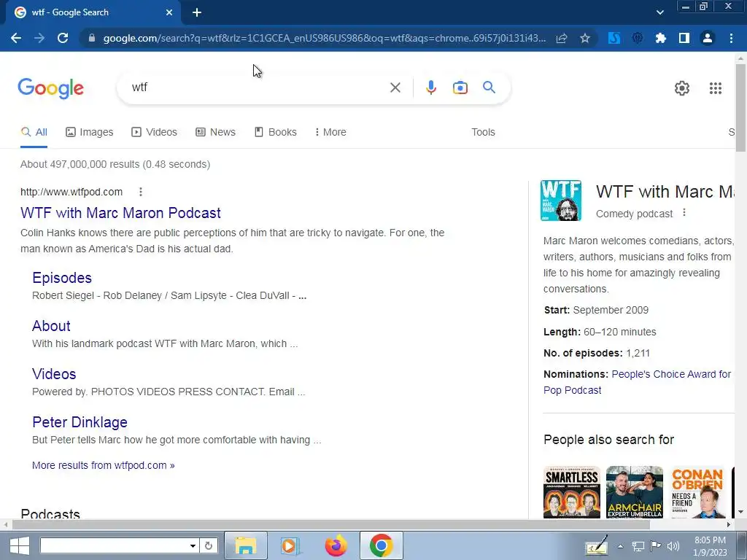This screenshot has width=747, height=560.
Task: Open People's Choice Award nomination link
Action: pos(637,382)
